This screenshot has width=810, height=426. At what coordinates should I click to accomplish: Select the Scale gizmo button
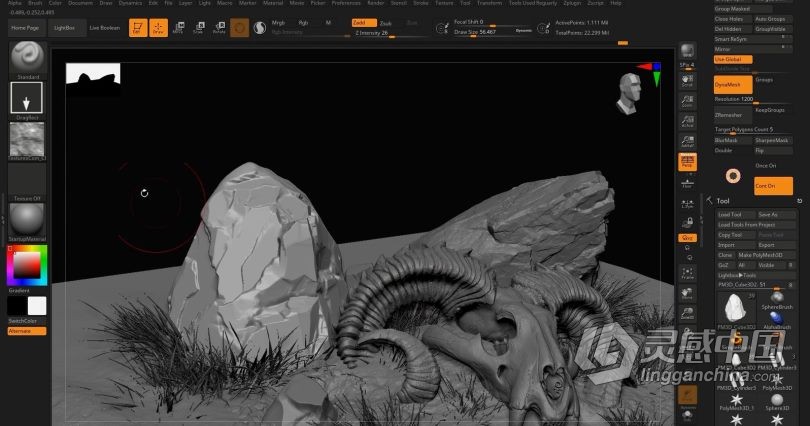(x=199, y=28)
